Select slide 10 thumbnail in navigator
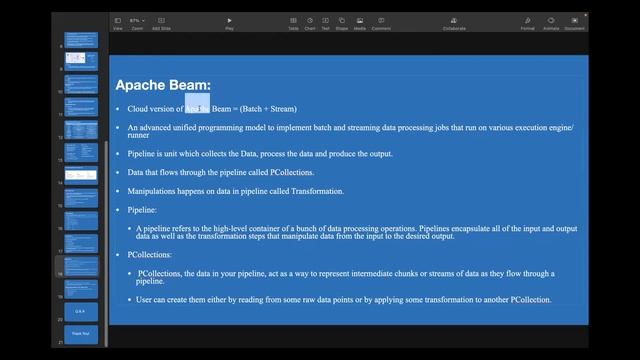Image resolution: width=640 pixels, height=360 pixels. [81, 84]
